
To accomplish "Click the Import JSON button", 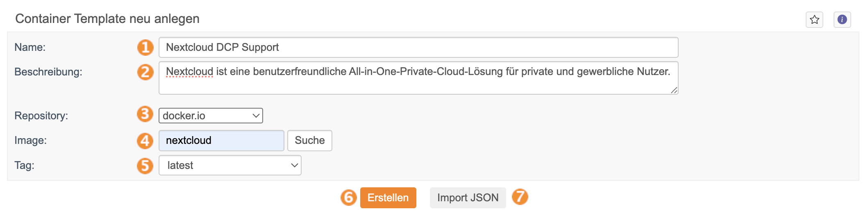I will point(468,198).
